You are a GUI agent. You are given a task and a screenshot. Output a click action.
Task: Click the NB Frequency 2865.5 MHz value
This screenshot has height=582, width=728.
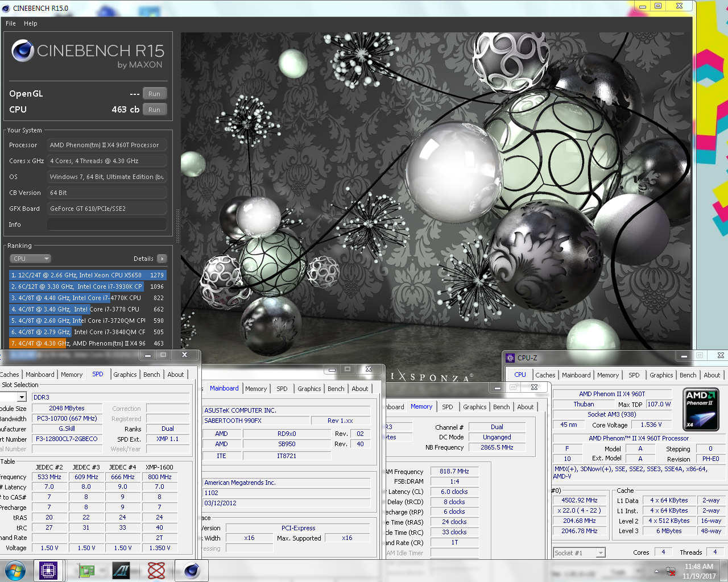(497, 447)
